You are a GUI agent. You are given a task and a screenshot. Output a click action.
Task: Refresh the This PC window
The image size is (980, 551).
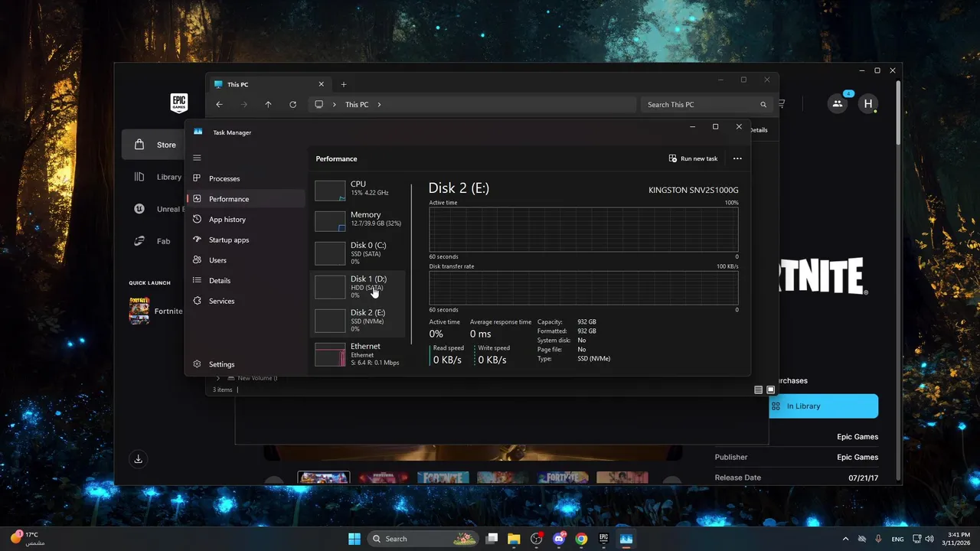click(x=292, y=105)
